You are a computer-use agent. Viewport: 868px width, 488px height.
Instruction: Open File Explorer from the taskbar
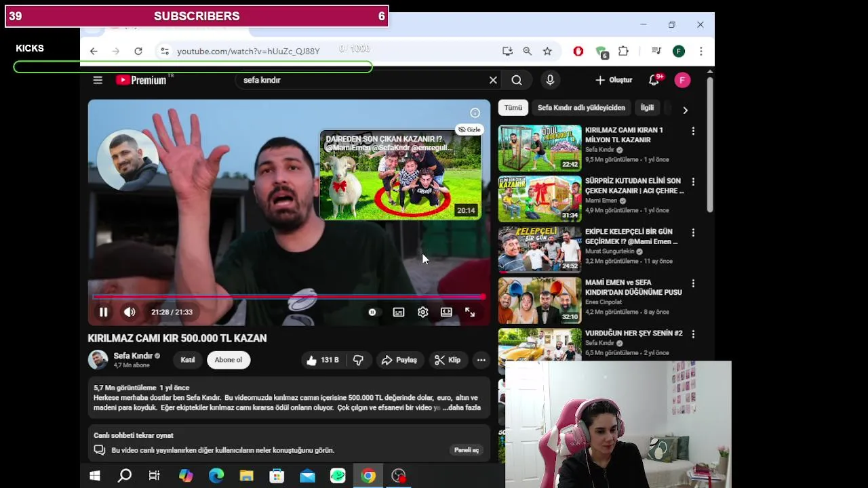point(246,476)
